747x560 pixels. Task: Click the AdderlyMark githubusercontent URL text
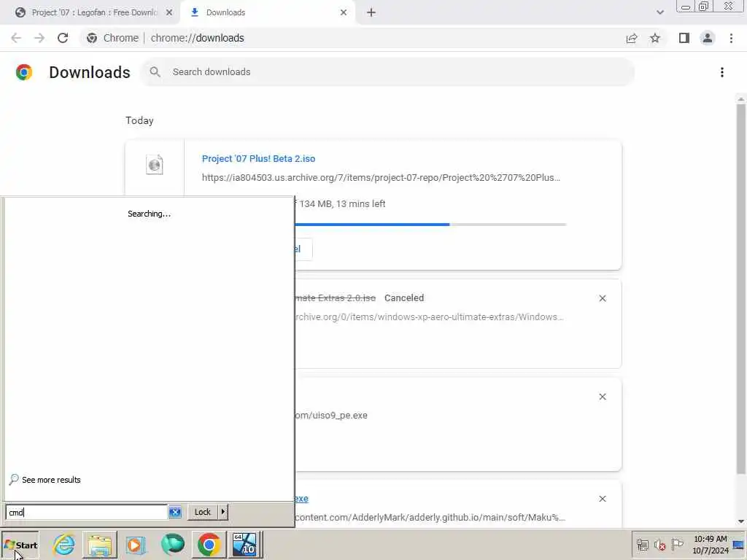point(430,517)
